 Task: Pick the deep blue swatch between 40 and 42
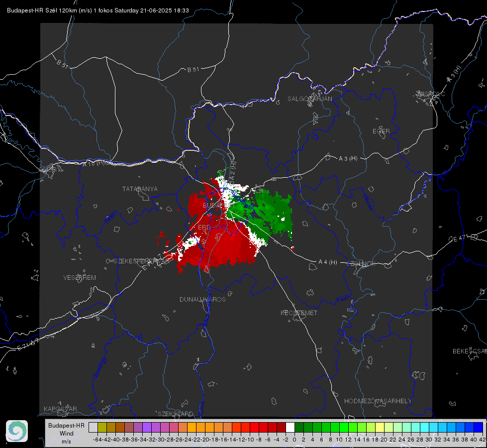click(478, 427)
